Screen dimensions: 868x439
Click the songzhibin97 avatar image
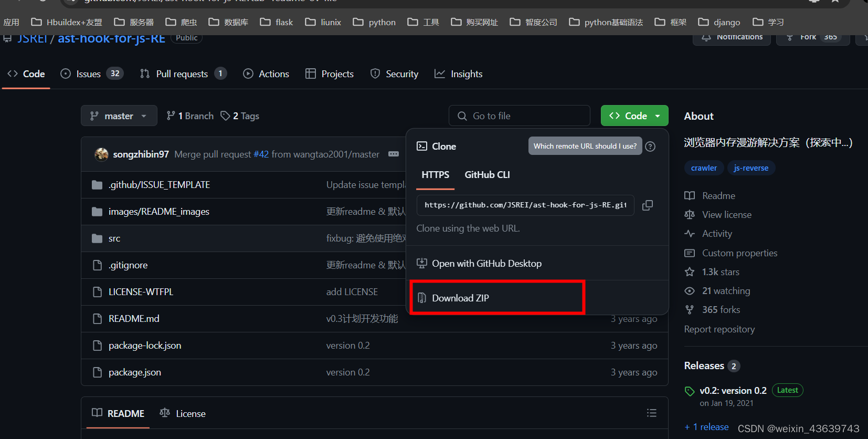(101, 154)
